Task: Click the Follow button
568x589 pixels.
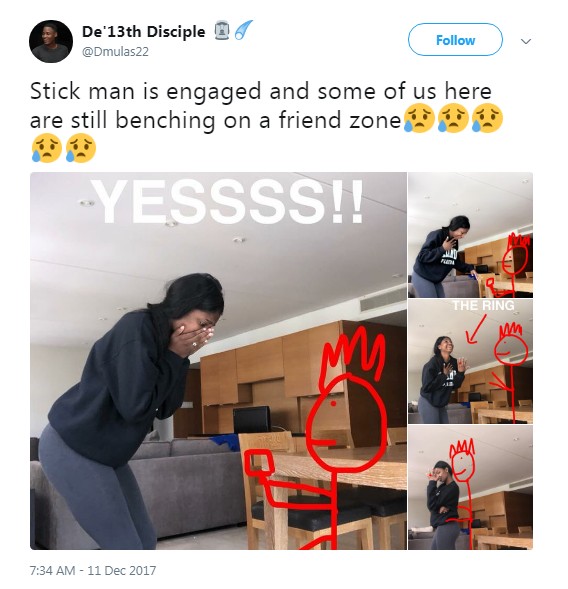Action: pyautogui.click(x=455, y=40)
